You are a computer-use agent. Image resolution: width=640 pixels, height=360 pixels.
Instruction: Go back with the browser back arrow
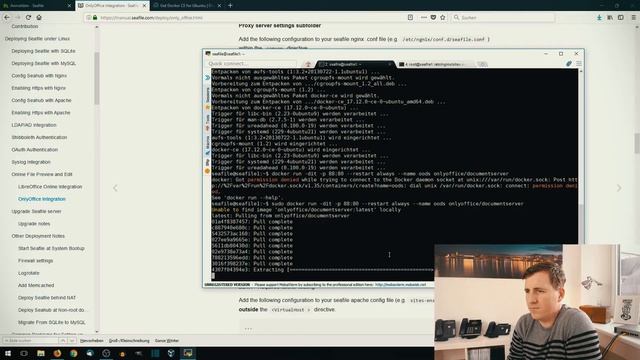[x=7, y=18]
